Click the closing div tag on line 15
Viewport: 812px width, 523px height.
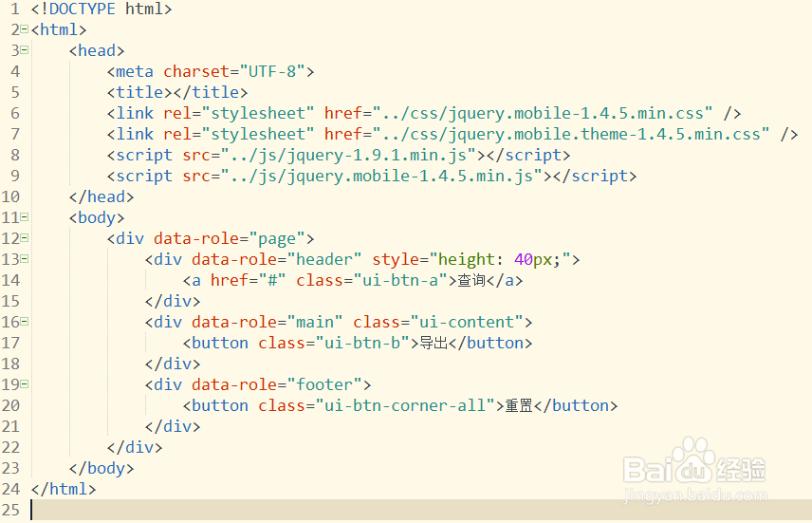pyautogui.click(x=173, y=301)
